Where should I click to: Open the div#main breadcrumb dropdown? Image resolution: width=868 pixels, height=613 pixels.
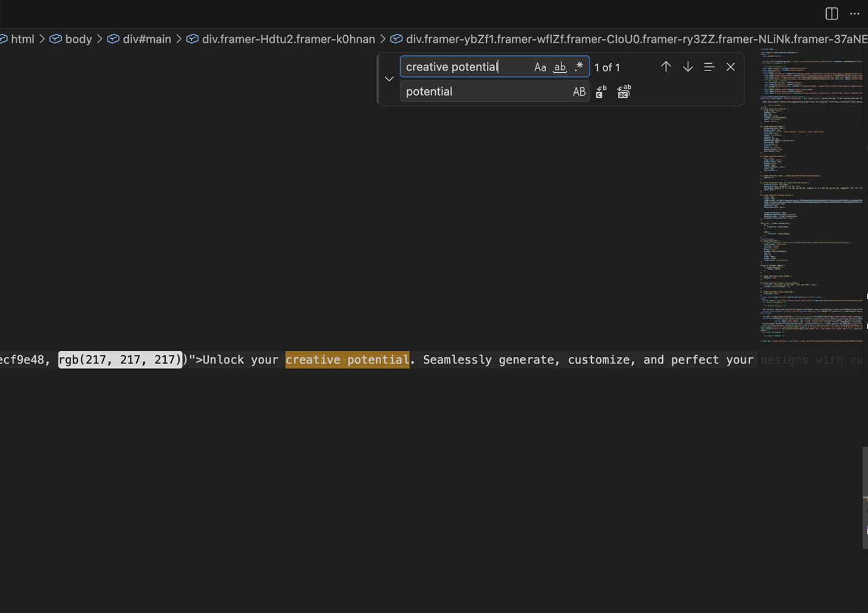coord(146,39)
